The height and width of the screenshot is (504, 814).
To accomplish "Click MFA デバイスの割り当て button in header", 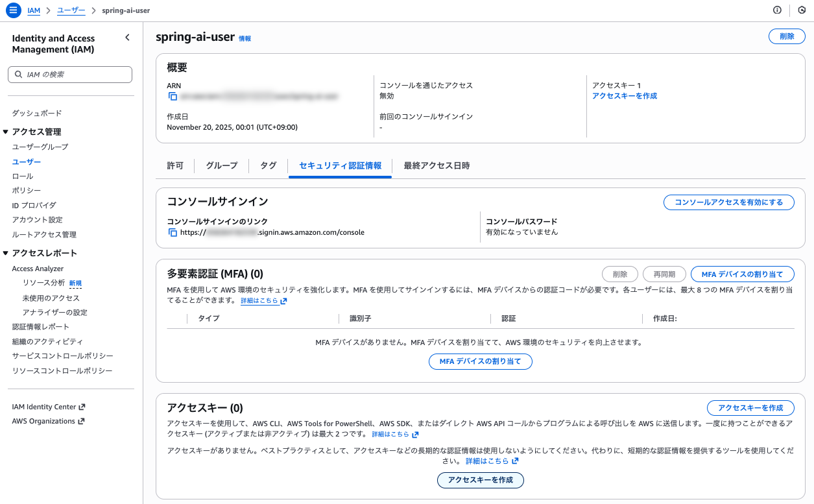I will (743, 274).
